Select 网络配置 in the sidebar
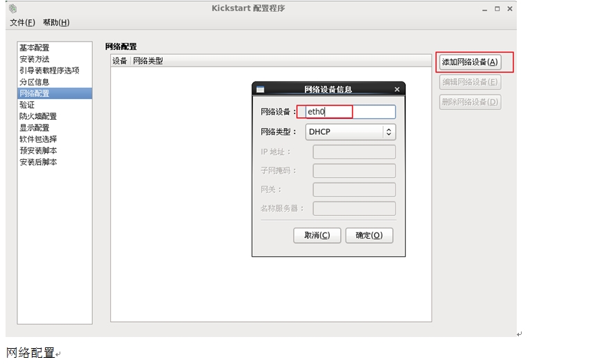 [x=55, y=93]
